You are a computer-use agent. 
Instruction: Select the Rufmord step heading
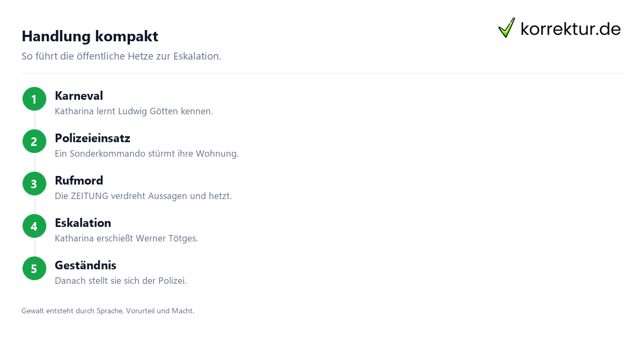[x=79, y=181]
